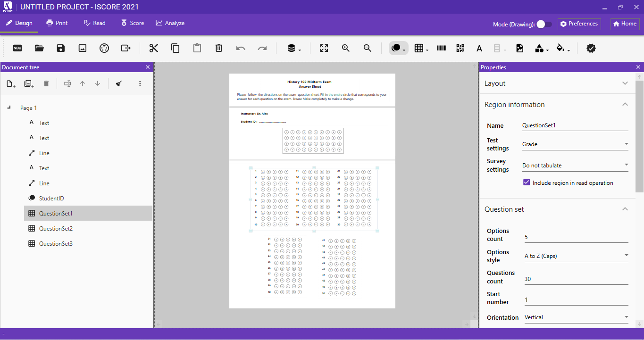Move item down in Document tree
644x340 pixels.
[x=98, y=83]
